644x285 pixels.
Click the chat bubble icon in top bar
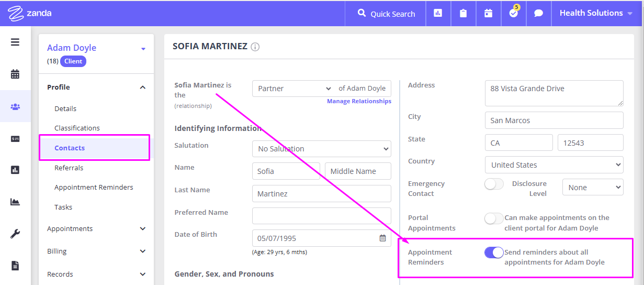tap(538, 14)
